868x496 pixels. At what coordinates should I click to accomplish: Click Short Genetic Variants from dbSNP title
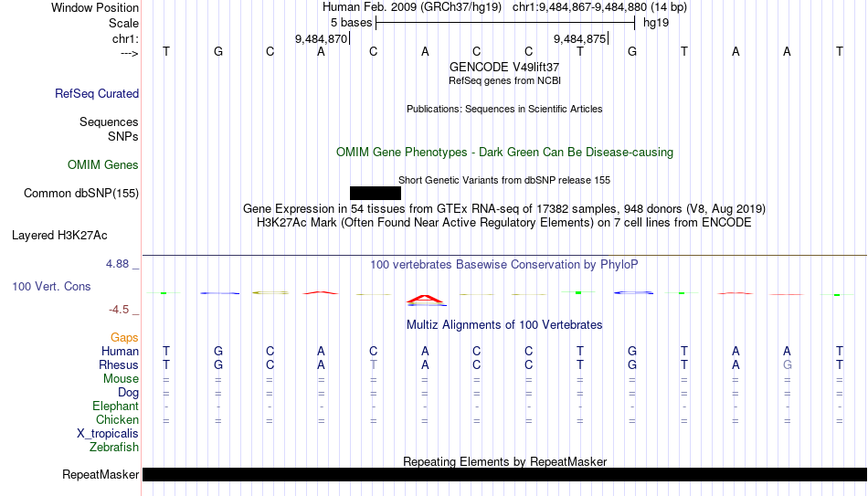pyautogui.click(x=504, y=181)
